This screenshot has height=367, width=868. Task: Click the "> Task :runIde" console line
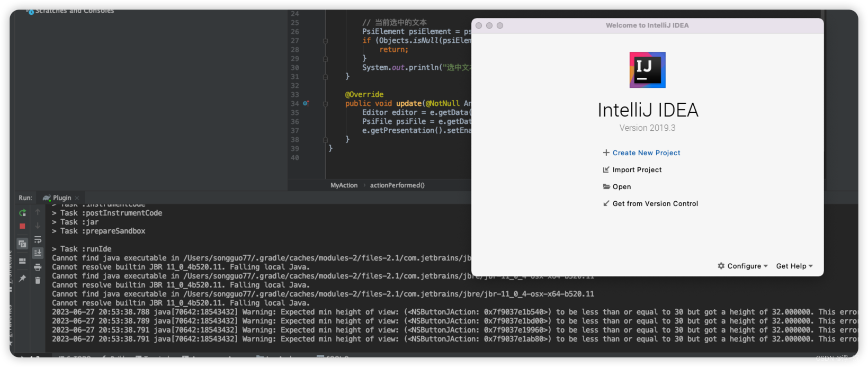82,249
